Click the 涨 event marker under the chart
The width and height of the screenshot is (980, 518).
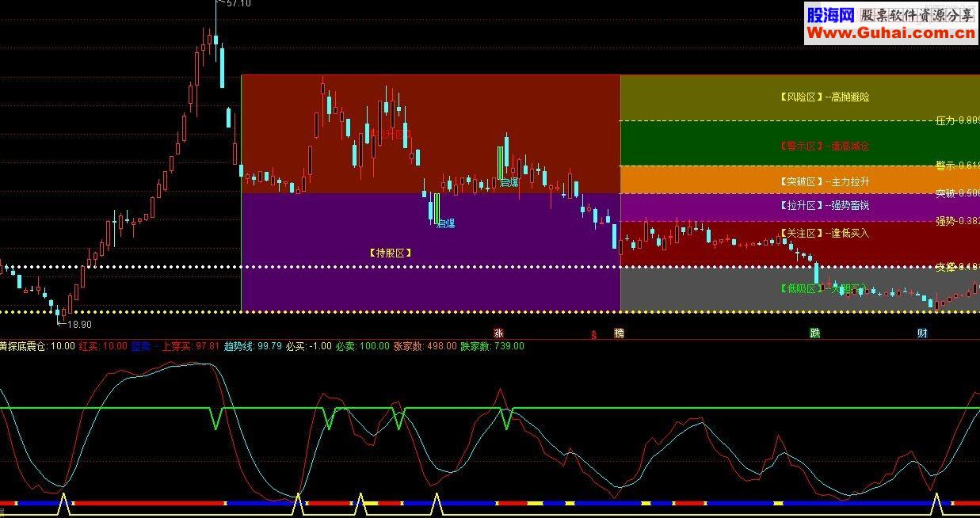pyautogui.click(x=499, y=333)
